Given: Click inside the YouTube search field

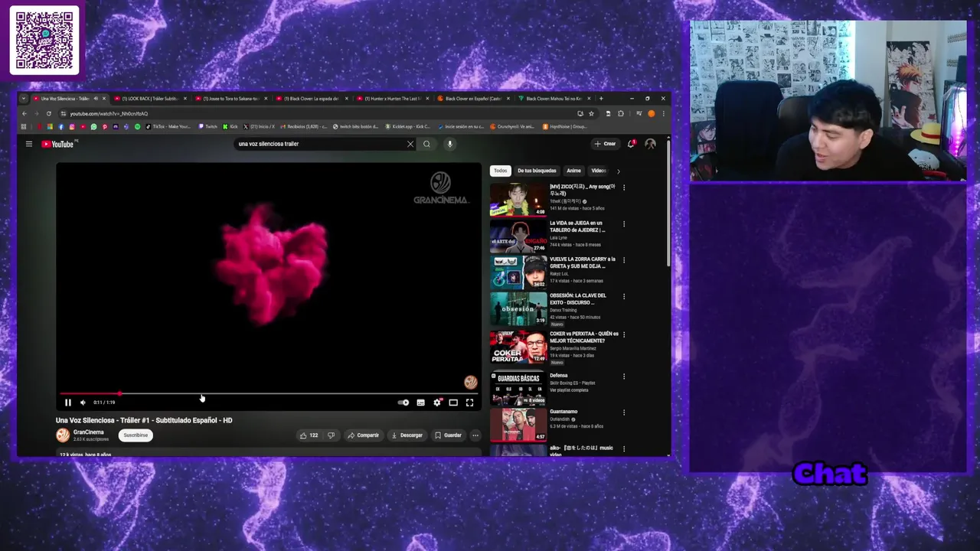Looking at the screenshot, I should [x=322, y=144].
